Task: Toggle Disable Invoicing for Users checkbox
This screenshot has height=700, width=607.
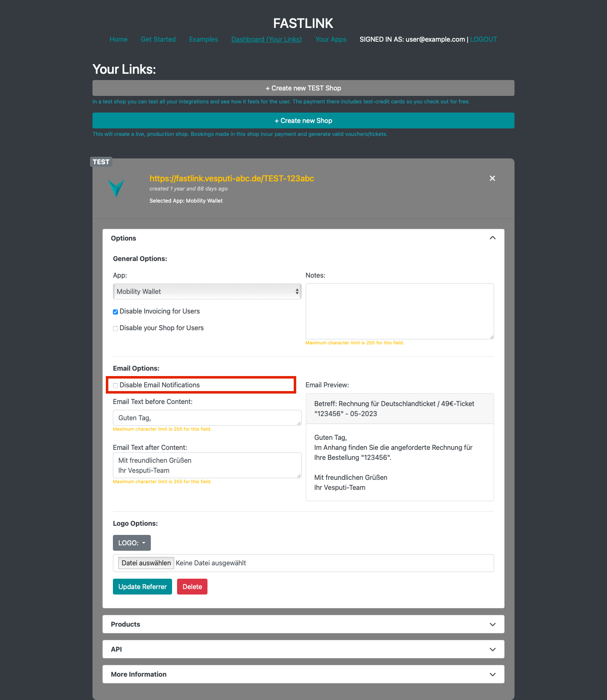Action: [x=115, y=312]
